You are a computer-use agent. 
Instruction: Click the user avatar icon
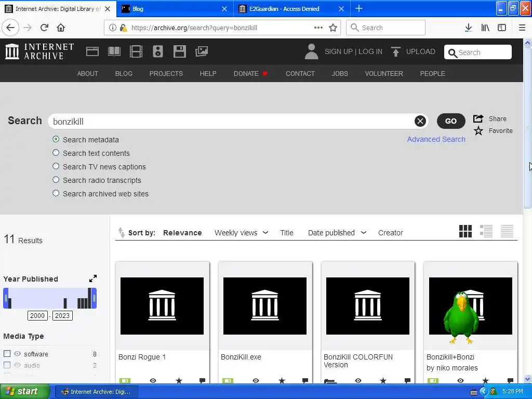(312, 51)
